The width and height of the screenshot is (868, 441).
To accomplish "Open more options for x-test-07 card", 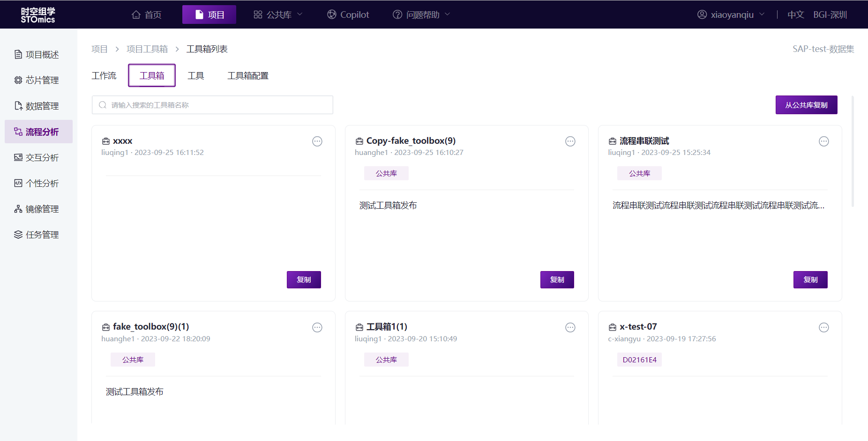I will pos(823,328).
